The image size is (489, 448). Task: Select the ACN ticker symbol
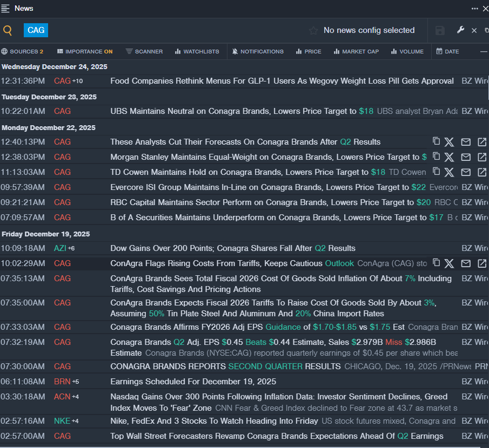pyautogui.click(x=62, y=397)
